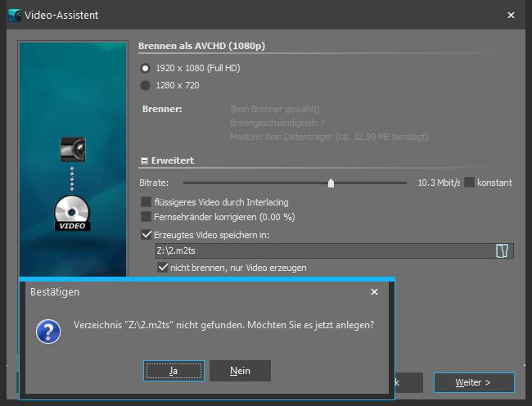The width and height of the screenshot is (532, 406).
Task: Uncheck Erzeugtes Video speichern in
Action: pyautogui.click(x=147, y=235)
